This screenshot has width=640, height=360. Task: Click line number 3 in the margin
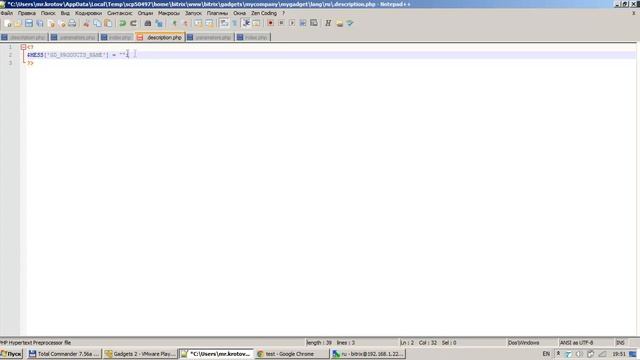click(11, 63)
